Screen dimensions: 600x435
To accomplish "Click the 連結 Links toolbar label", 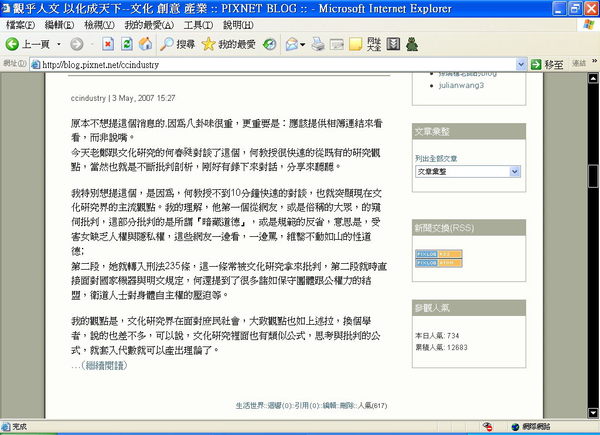I will pyautogui.click(x=579, y=64).
